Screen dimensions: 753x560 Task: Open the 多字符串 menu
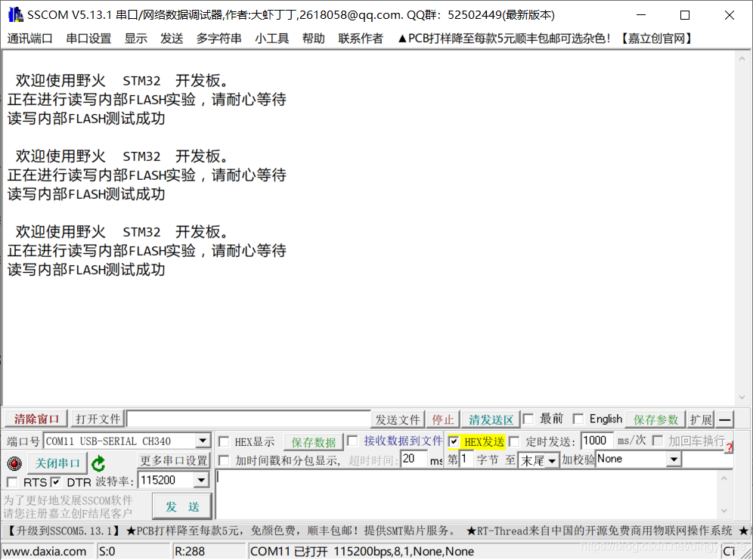pos(219,39)
